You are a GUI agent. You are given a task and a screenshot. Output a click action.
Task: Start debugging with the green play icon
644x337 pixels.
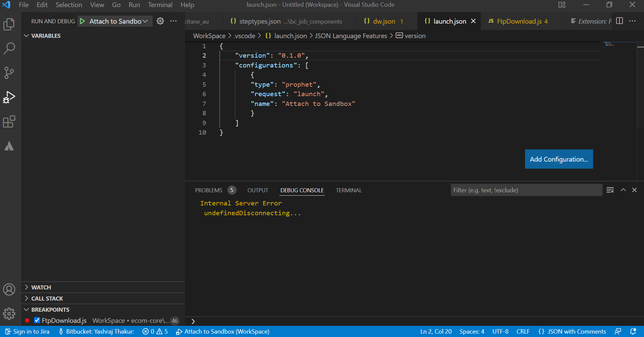pyautogui.click(x=83, y=21)
